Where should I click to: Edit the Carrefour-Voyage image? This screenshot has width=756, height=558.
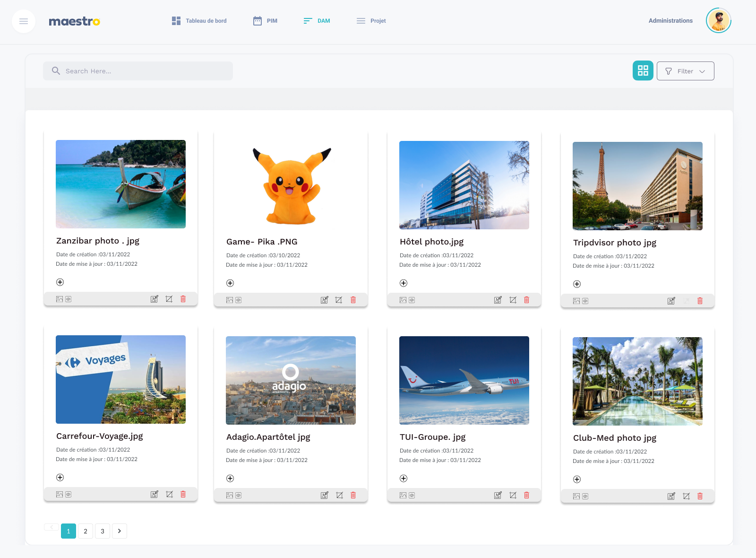coord(155,494)
